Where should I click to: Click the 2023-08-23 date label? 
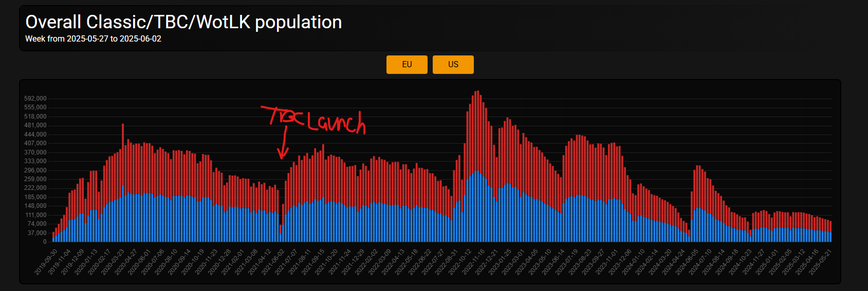580,262
